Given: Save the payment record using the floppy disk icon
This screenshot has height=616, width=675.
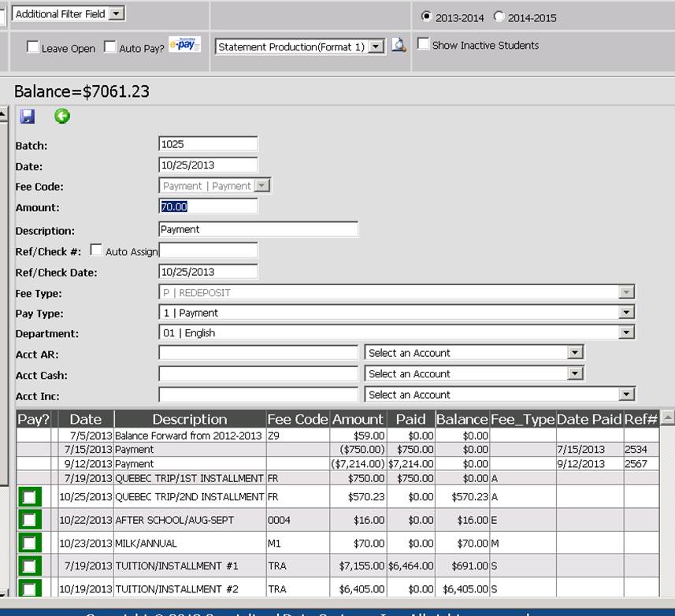Looking at the screenshot, I should 28,117.
